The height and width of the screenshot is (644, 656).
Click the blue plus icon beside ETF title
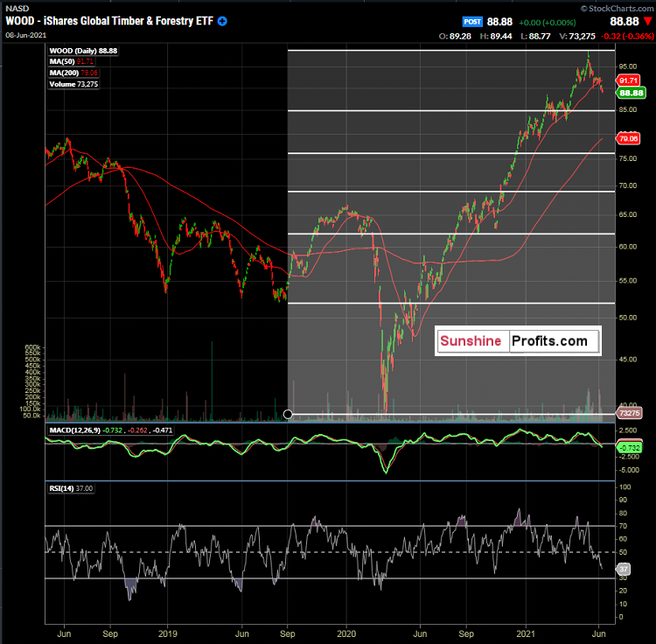point(222,21)
